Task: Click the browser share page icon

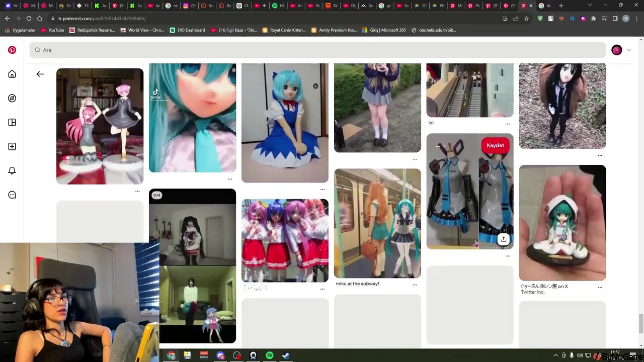Action: point(516,19)
